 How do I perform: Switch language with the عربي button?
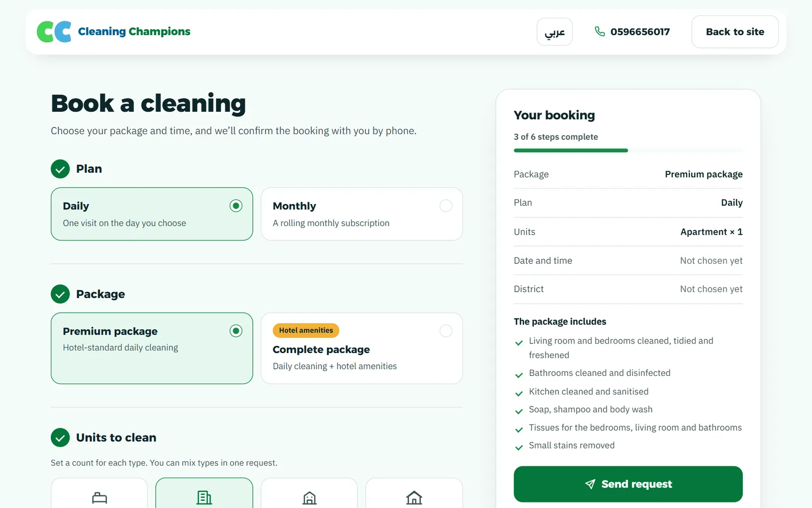[555, 32]
